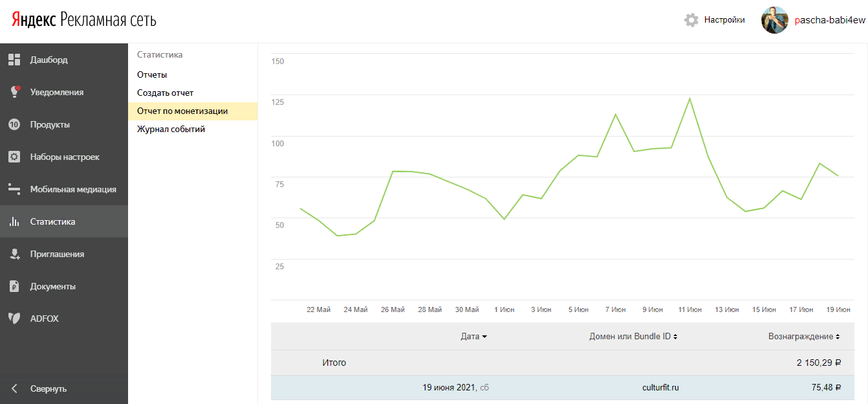The image size is (868, 404).
Task: Click the Dashboard grid icon
Action: click(x=14, y=60)
